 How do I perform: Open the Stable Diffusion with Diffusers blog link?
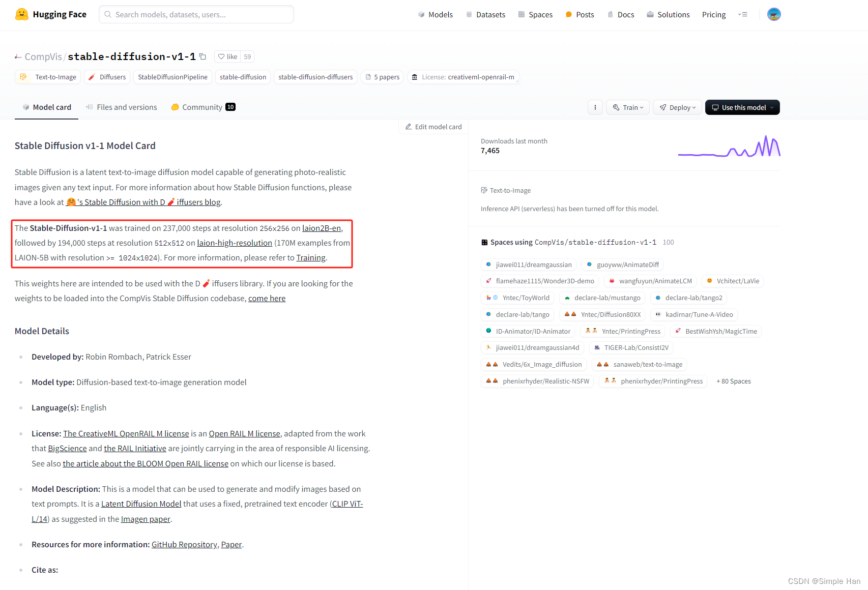pyautogui.click(x=144, y=202)
